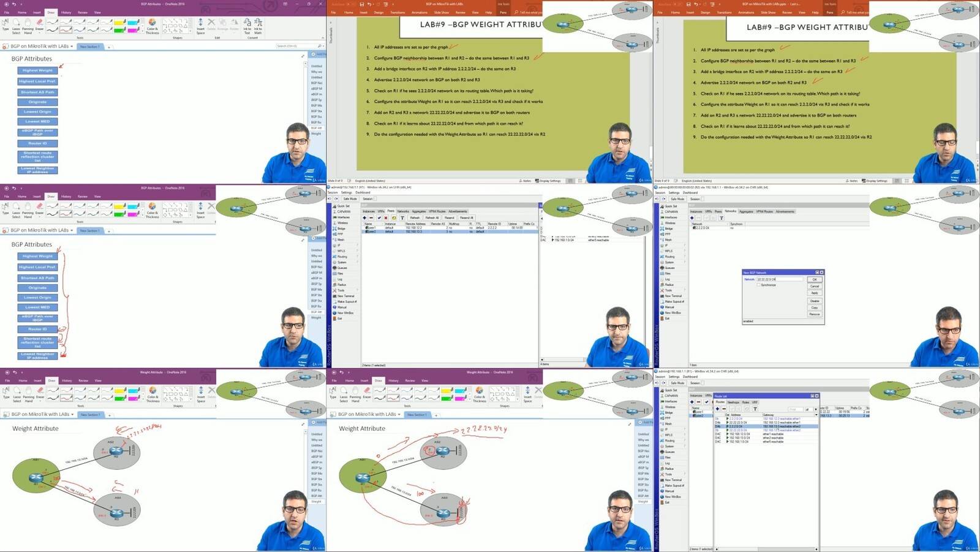Click OK in New BGP Network dialog
The height and width of the screenshot is (552, 980).
[x=815, y=279]
